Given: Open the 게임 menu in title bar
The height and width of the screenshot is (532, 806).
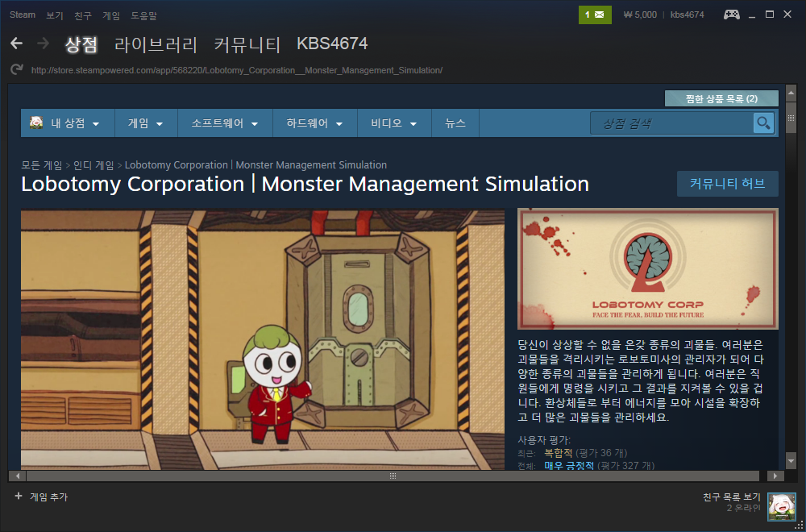Looking at the screenshot, I should tap(111, 15).
